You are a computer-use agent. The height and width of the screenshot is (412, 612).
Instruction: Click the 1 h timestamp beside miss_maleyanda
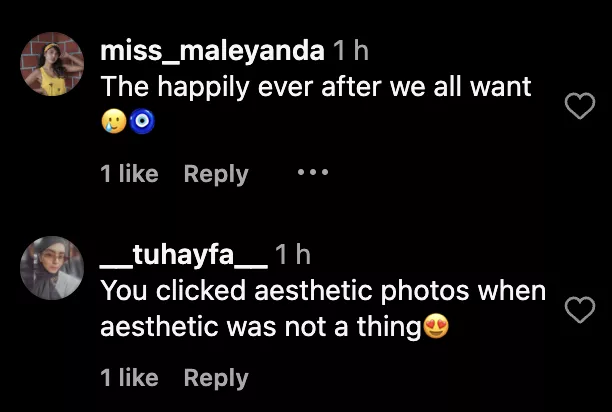click(350, 50)
